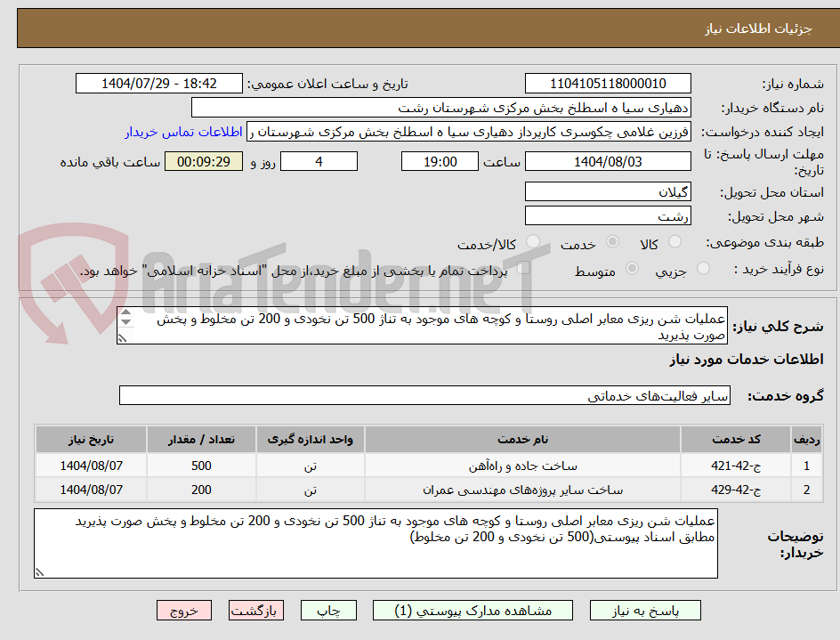Click the چاپ print button
This screenshot has width=840, height=640.
[x=328, y=610]
